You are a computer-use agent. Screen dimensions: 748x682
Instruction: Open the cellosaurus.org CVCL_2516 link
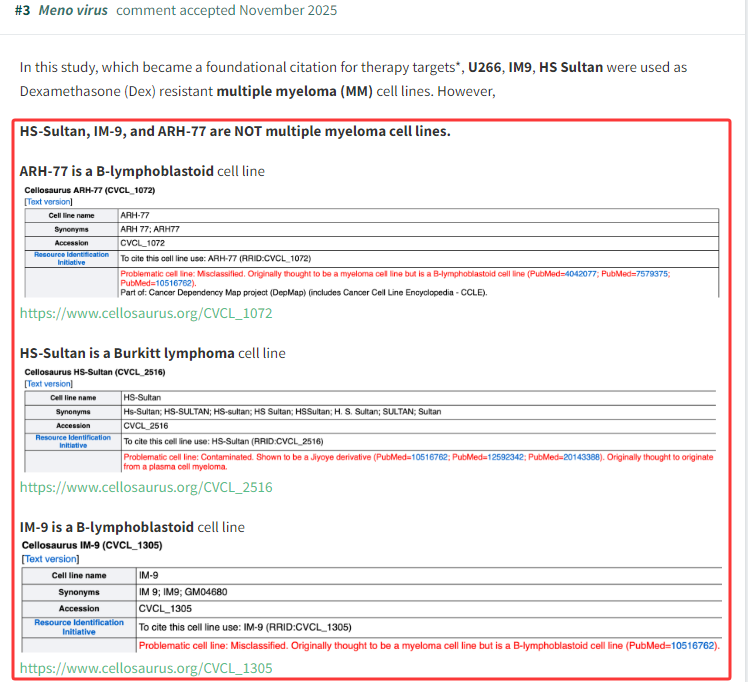(x=146, y=487)
